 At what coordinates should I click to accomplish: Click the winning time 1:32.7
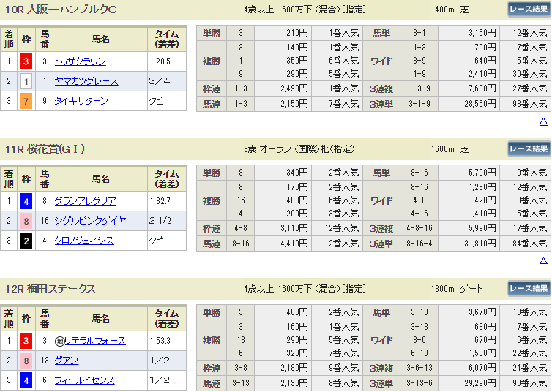click(160, 201)
